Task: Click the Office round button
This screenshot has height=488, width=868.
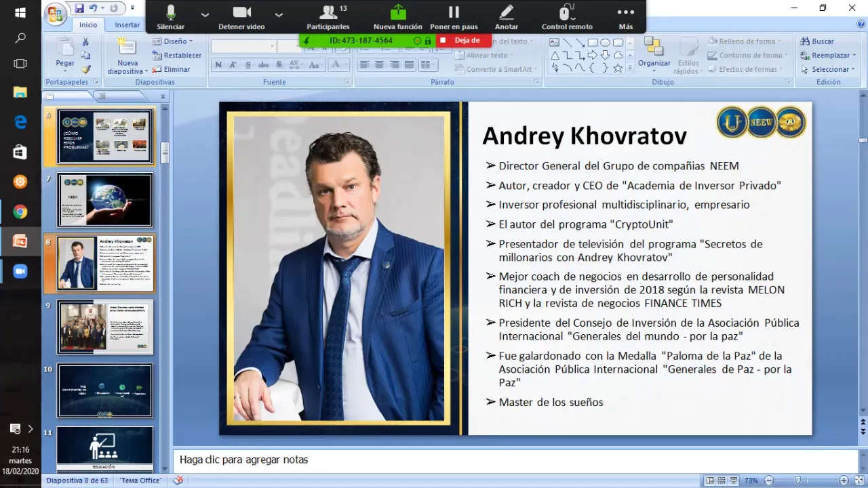Action: [x=56, y=14]
